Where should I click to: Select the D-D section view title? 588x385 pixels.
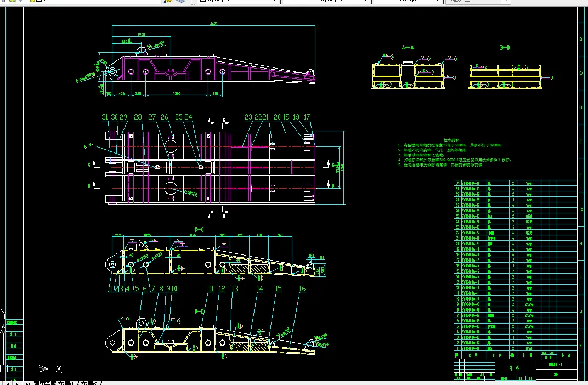[x=200, y=311]
